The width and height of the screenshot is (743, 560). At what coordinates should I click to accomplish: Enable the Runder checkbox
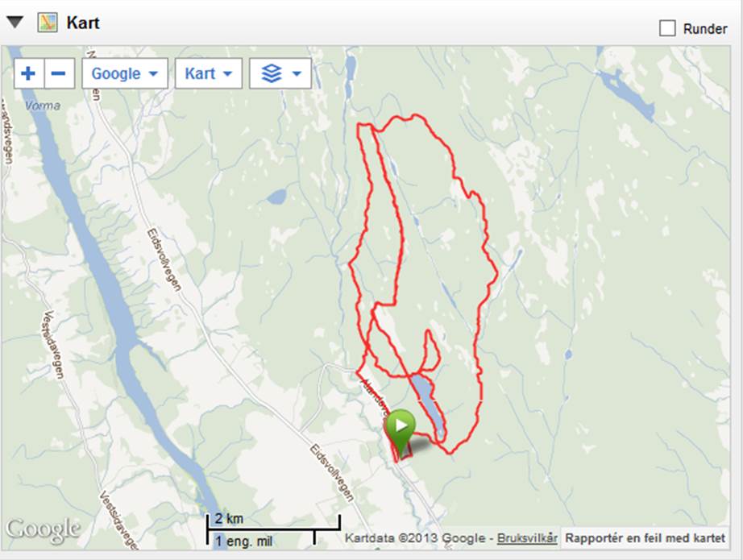click(x=667, y=28)
